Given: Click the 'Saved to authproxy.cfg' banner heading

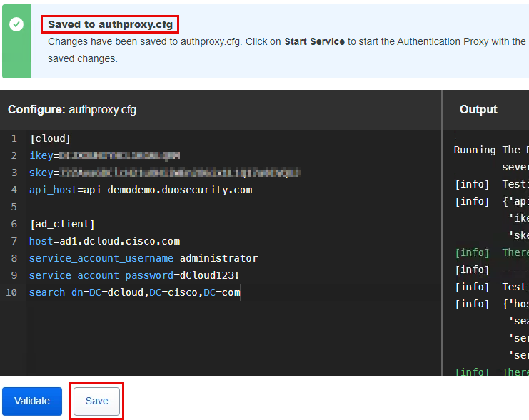Looking at the screenshot, I should tap(112, 24).
